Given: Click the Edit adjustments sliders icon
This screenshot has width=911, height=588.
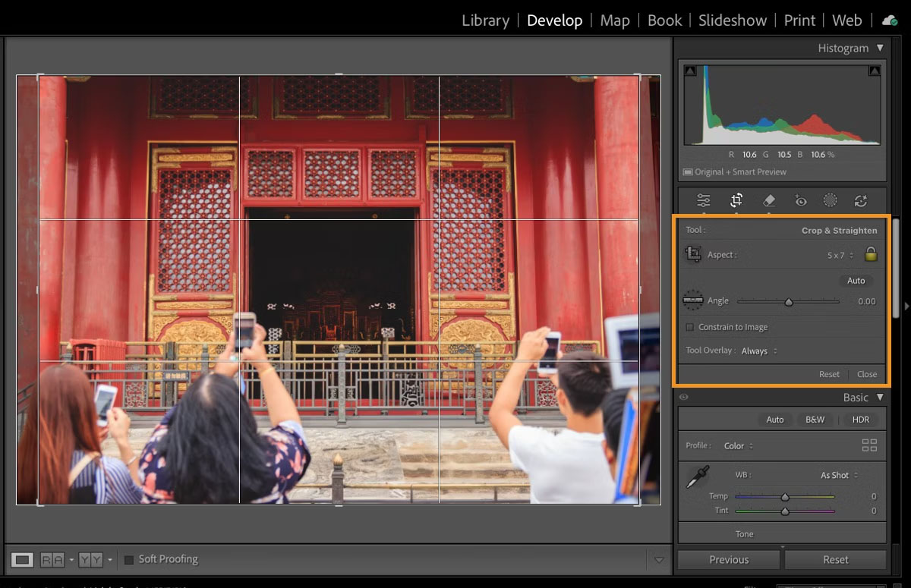Looking at the screenshot, I should click(703, 200).
